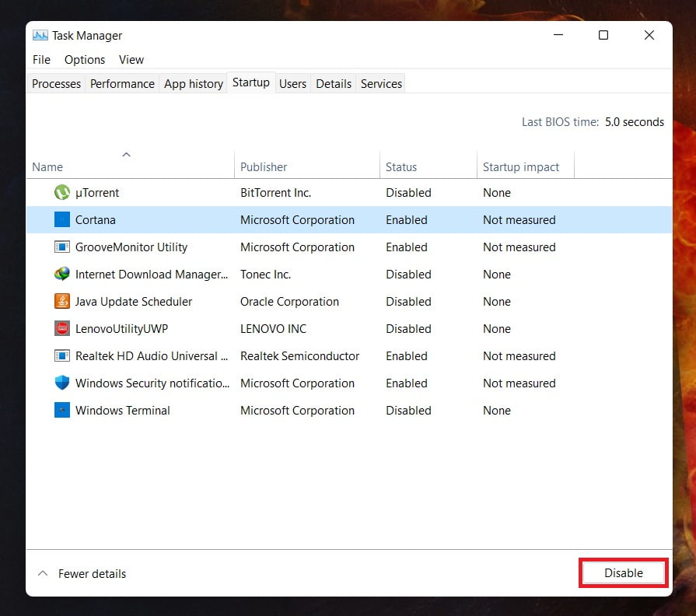Switch to the Performance tab
This screenshot has width=696, height=616.
[122, 84]
